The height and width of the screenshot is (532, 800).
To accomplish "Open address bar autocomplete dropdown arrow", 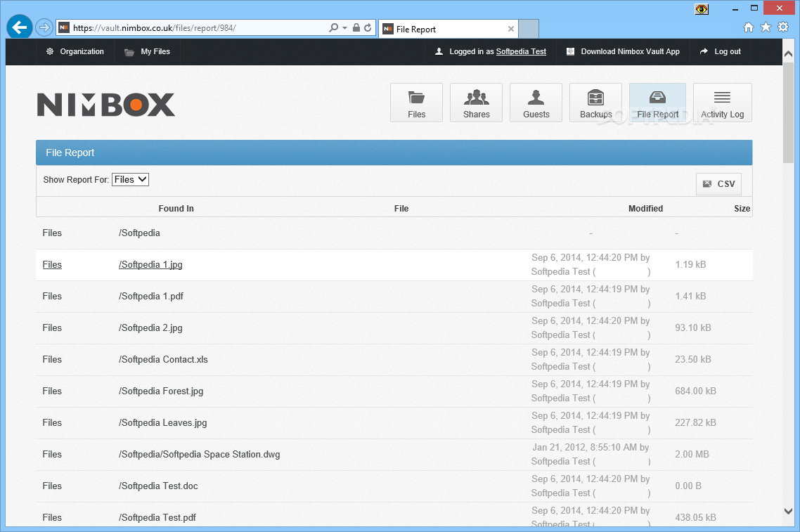I will (345, 27).
